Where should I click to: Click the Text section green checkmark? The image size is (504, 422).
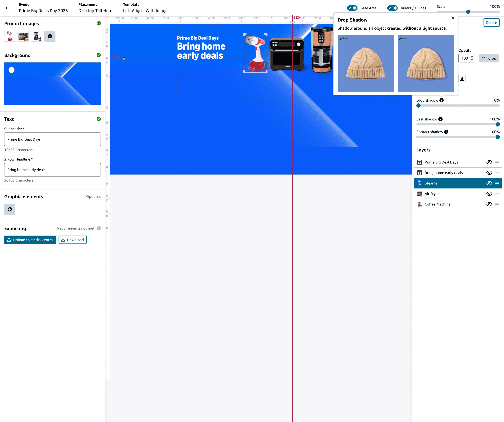pos(99,119)
